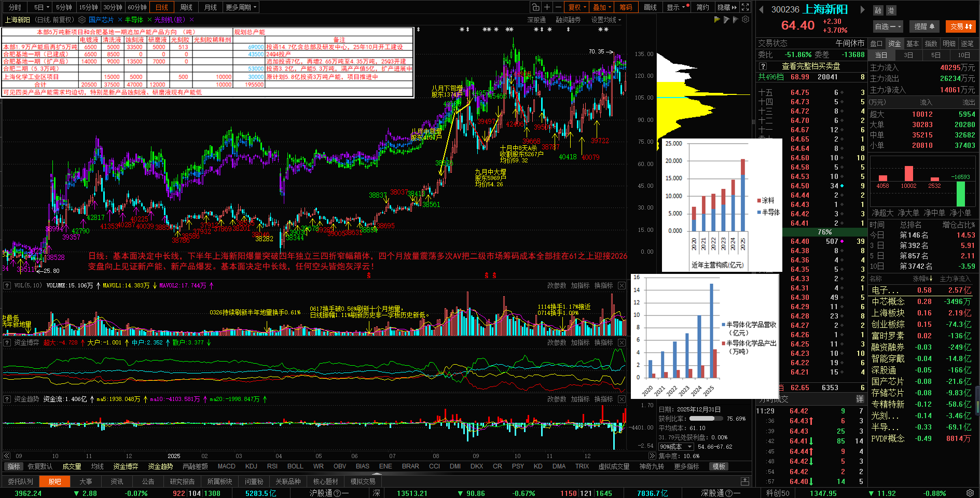The image size is (980, 498).
Task: Remove the 半导体 overlay via its X
Action: pyautogui.click(x=149, y=20)
